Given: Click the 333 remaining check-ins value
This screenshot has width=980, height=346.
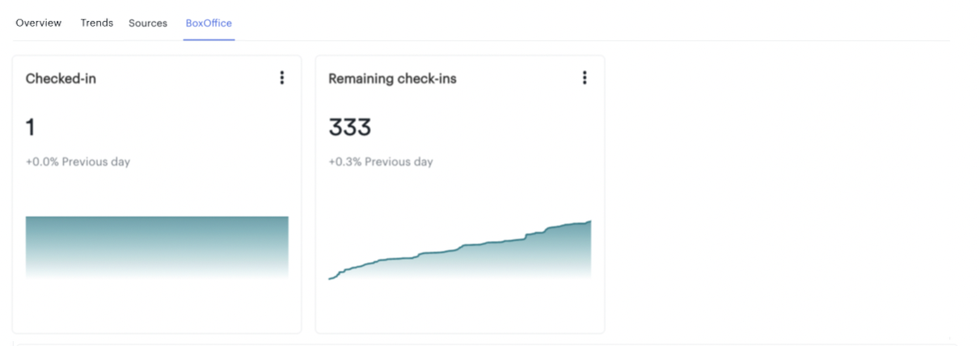Looking at the screenshot, I should coord(349,128).
